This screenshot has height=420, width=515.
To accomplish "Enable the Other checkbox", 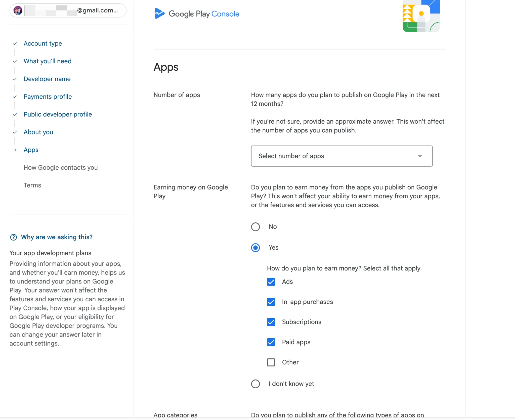I will click(x=271, y=362).
